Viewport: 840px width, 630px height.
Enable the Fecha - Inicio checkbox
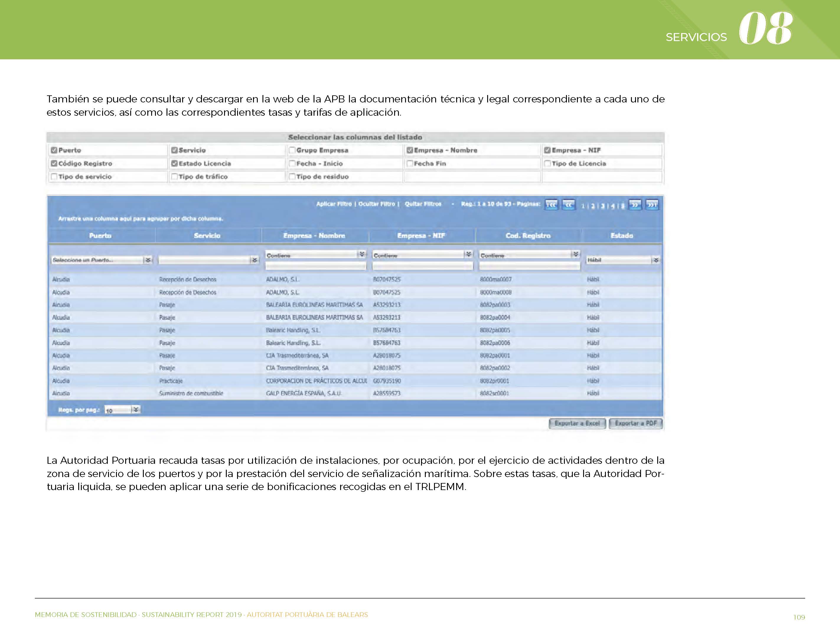(x=292, y=163)
